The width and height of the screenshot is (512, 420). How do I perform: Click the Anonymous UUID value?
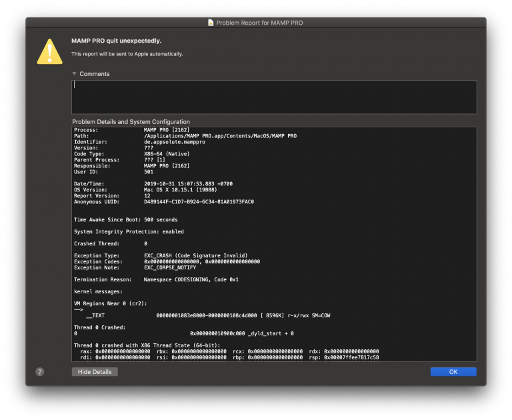[x=199, y=202]
